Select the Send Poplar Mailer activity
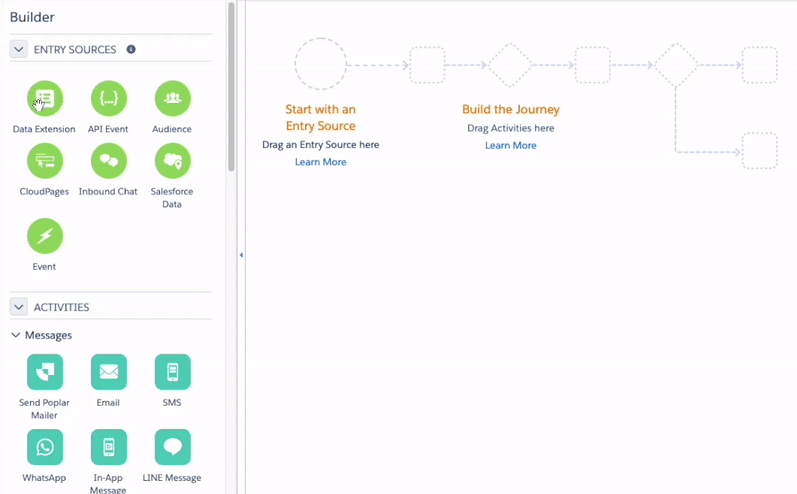797x494 pixels. tap(44, 372)
